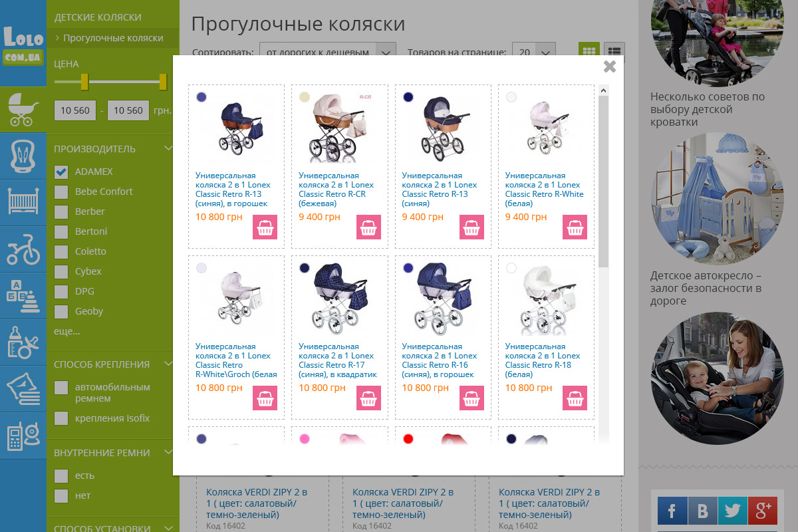Viewport: 798px width, 532px height.
Task: Open Lonex Classic Retro R-White (белая) product link
Action: pos(544,190)
